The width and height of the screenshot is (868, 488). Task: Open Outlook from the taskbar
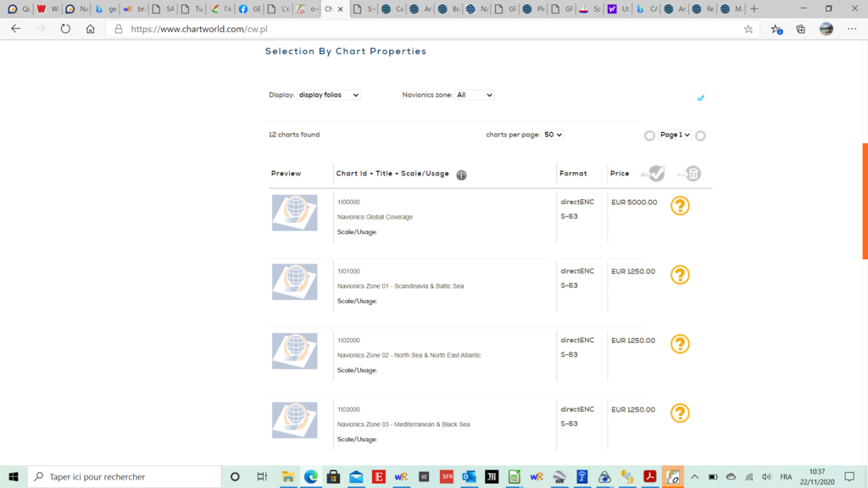pos(469,476)
